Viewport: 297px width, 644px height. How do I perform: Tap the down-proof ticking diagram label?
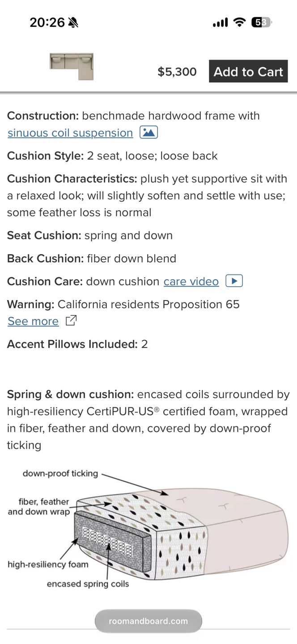point(60,473)
